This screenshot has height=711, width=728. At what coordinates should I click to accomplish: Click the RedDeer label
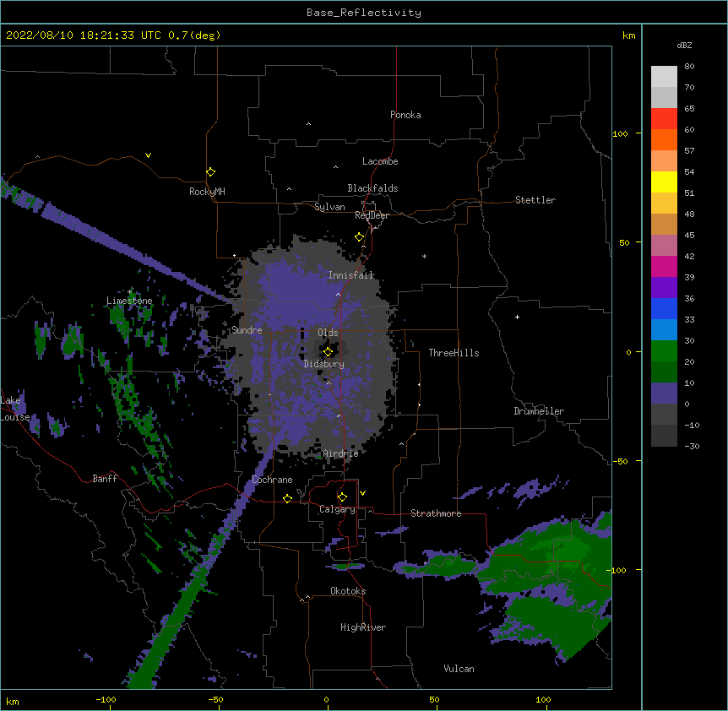[372, 215]
